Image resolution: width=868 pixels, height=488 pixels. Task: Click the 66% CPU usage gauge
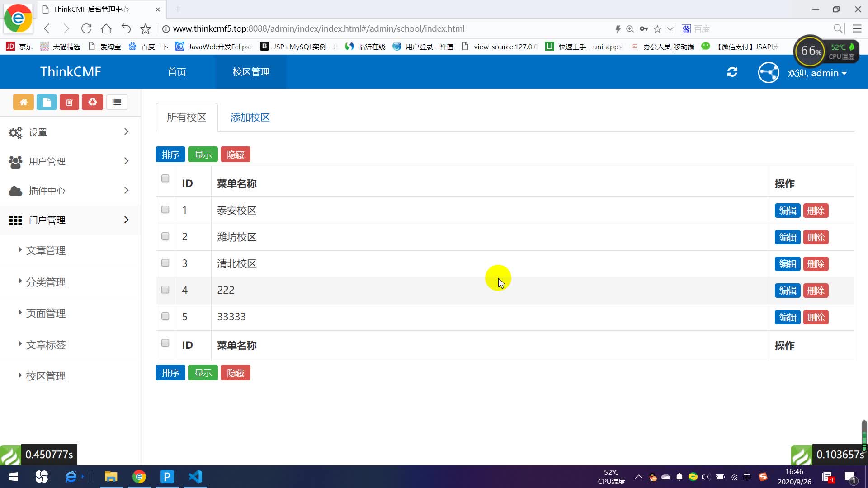tap(811, 51)
